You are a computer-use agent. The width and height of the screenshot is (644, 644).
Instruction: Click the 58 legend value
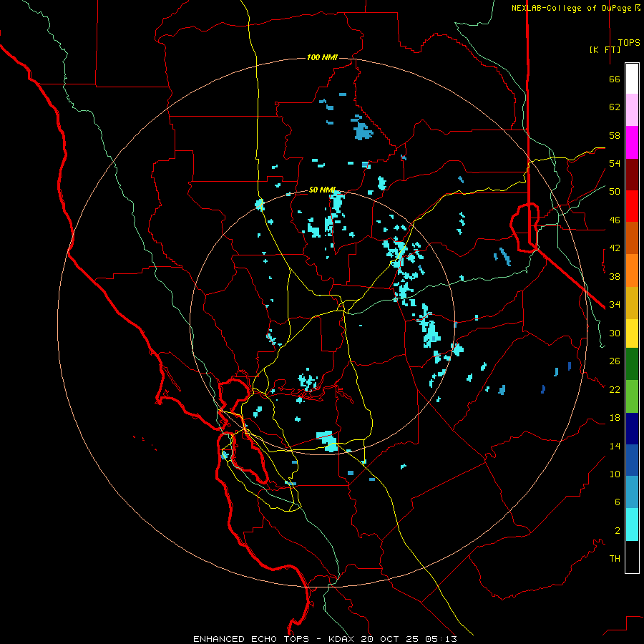pyautogui.click(x=615, y=135)
